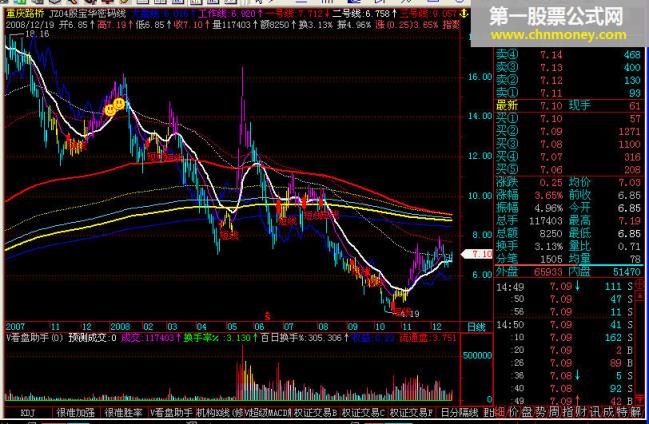Switch quote panel to 周 tab
This screenshot has height=424, width=649.
point(554,412)
